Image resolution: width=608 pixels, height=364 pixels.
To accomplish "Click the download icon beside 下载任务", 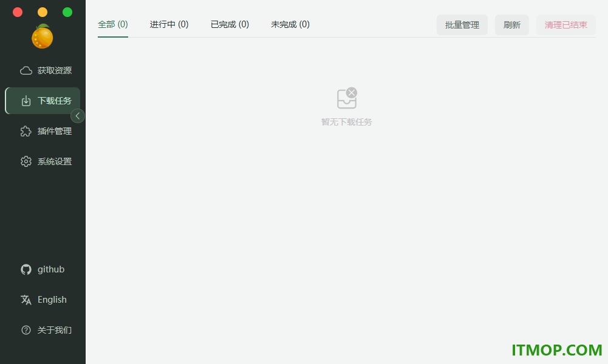I will (26, 101).
